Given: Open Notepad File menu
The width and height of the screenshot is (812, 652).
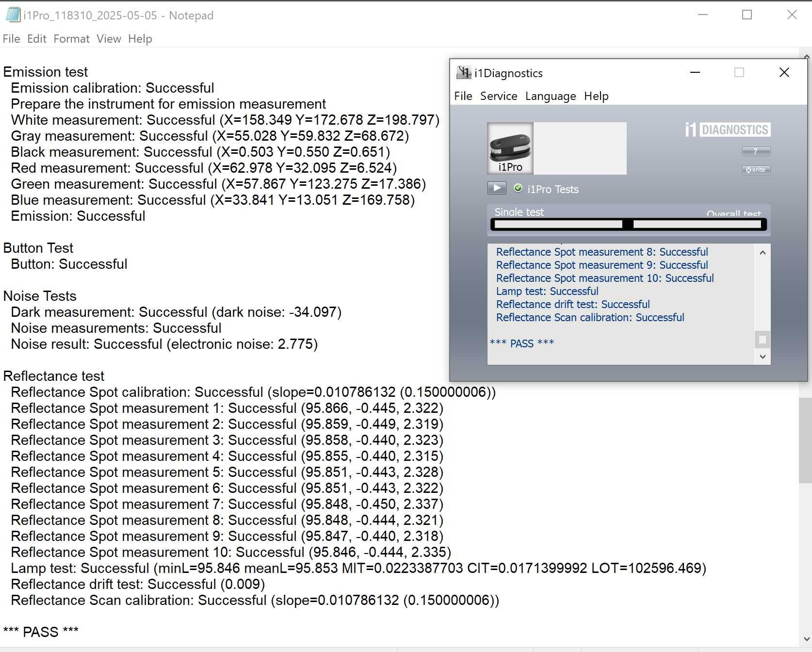Looking at the screenshot, I should pos(11,39).
